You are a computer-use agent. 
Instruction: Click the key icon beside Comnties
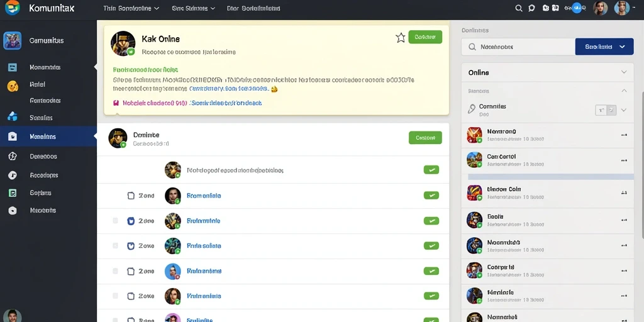[x=472, y=109]
